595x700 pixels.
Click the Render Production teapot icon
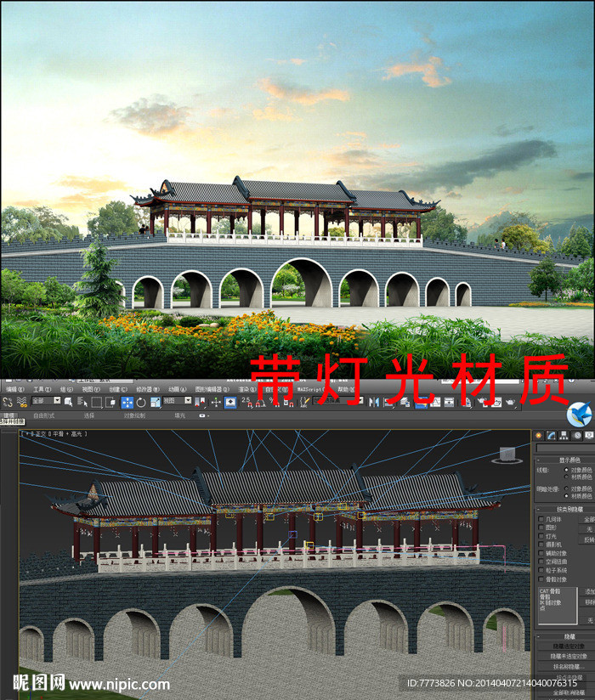point(511,402)
